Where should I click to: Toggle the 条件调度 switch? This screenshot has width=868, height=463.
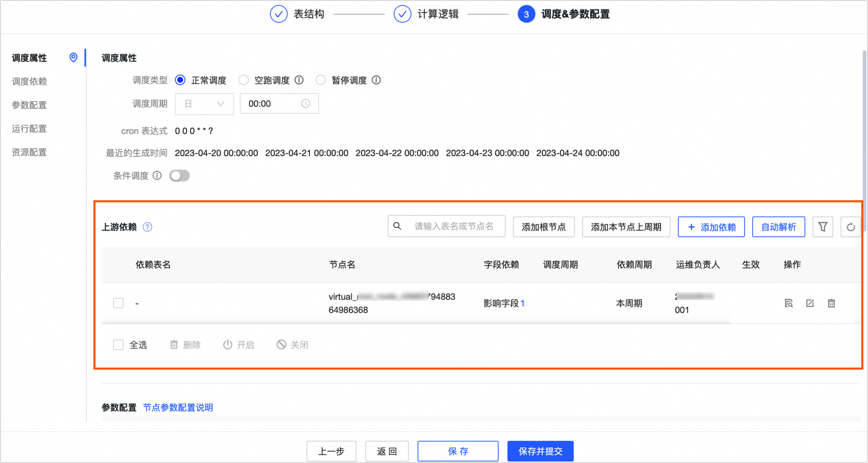[x=179, y=176]
